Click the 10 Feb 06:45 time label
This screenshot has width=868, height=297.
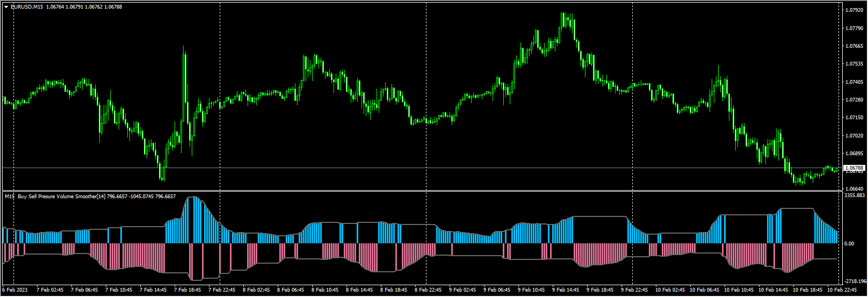[704, 290]
